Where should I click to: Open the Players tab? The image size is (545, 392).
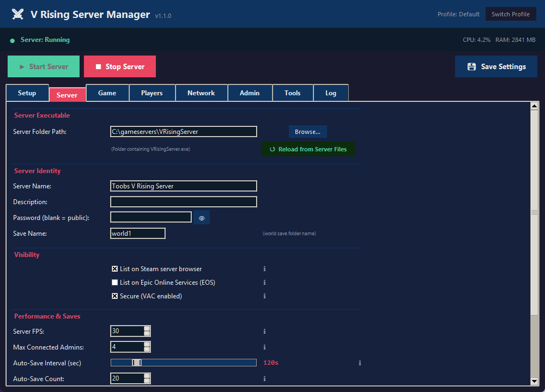click(x=152, y=93)
